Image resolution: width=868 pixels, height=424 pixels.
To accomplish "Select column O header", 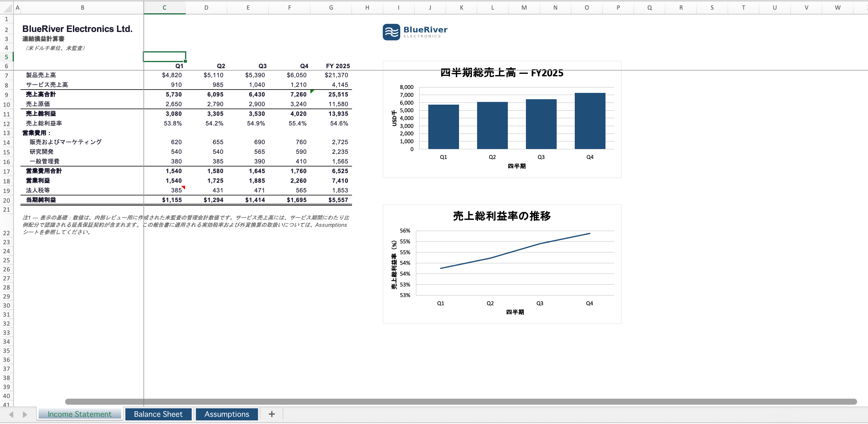I will [x=587, y=8].
